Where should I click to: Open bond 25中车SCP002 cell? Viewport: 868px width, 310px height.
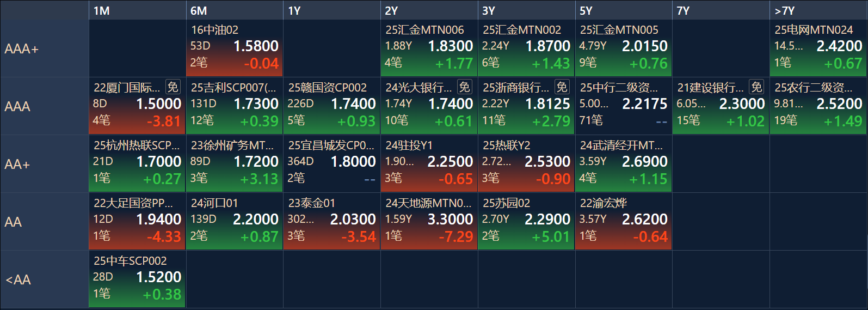pos(137,279)
